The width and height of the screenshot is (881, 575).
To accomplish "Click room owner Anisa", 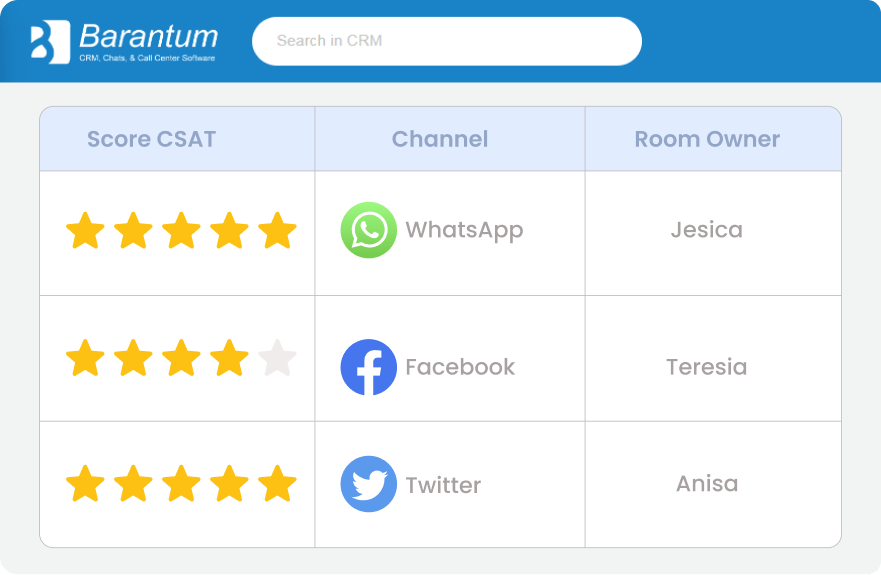I will click(x=707, y=484).
